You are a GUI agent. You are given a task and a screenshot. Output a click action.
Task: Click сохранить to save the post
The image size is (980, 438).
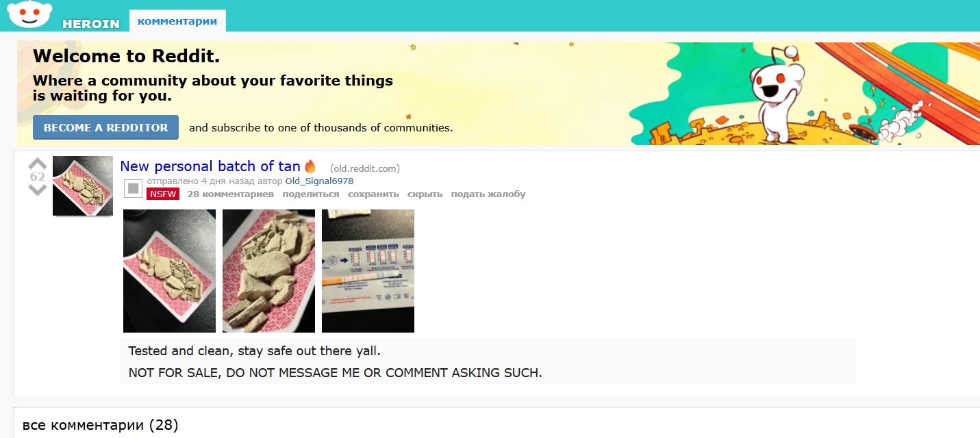373,194
